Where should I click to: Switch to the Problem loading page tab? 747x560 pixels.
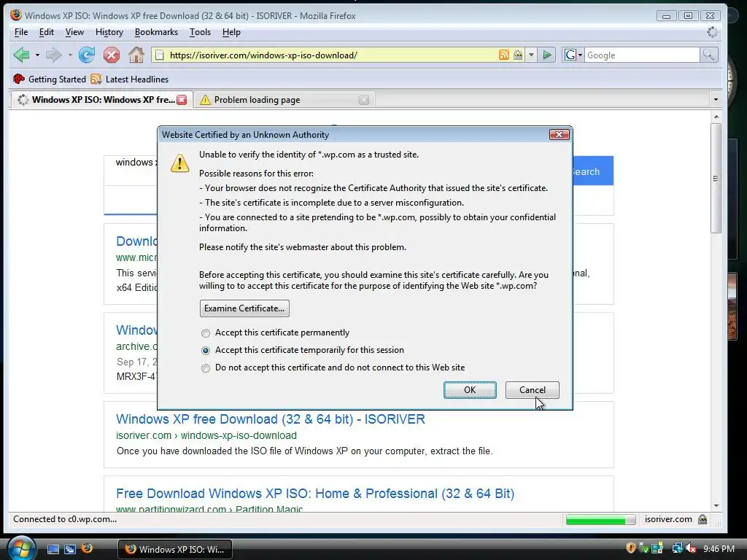(284, 99)
